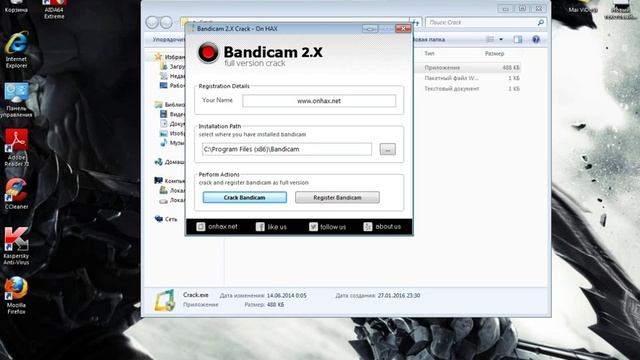Viewport: 640px width, 360px height.
Task: Click the Explorer search magnifier icon
Action: [x=541, y=22]
